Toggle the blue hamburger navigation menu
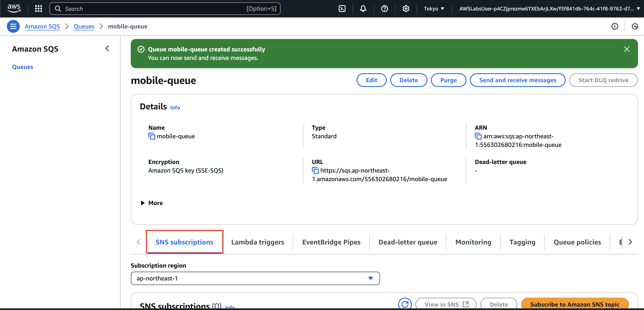 pos(13,27)
